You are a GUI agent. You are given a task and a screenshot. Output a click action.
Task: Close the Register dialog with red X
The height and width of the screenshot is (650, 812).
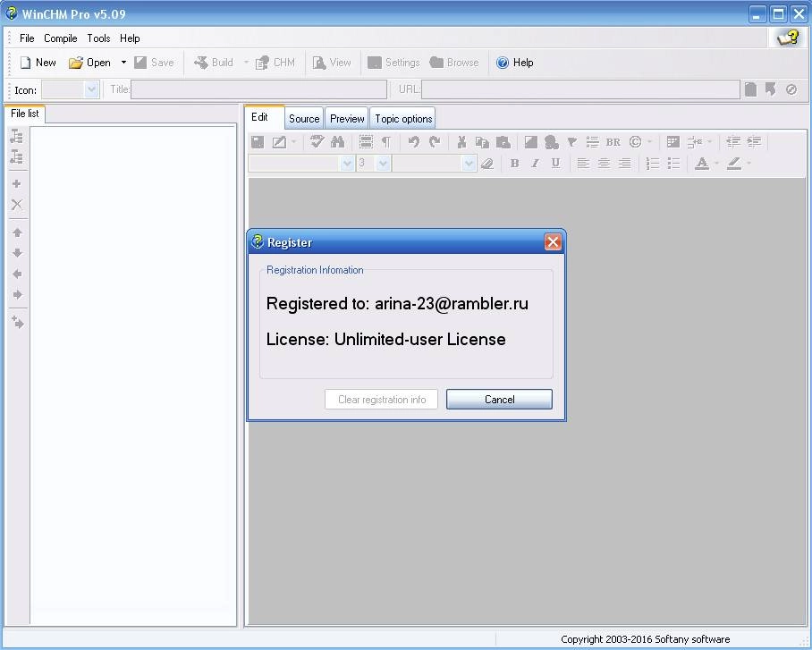point(553,242)
